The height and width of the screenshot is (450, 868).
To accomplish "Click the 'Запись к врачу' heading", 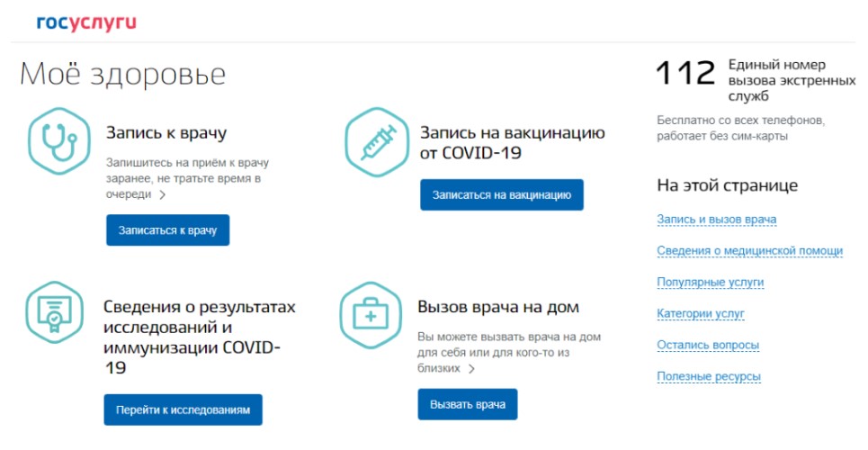I will [x=166, y=133].
